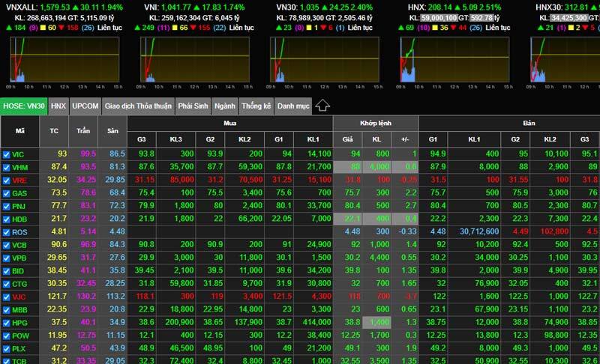Click the VHM ticker symbol link
Viewport: 600px width, 364px height.
click(x=19, y=167)
